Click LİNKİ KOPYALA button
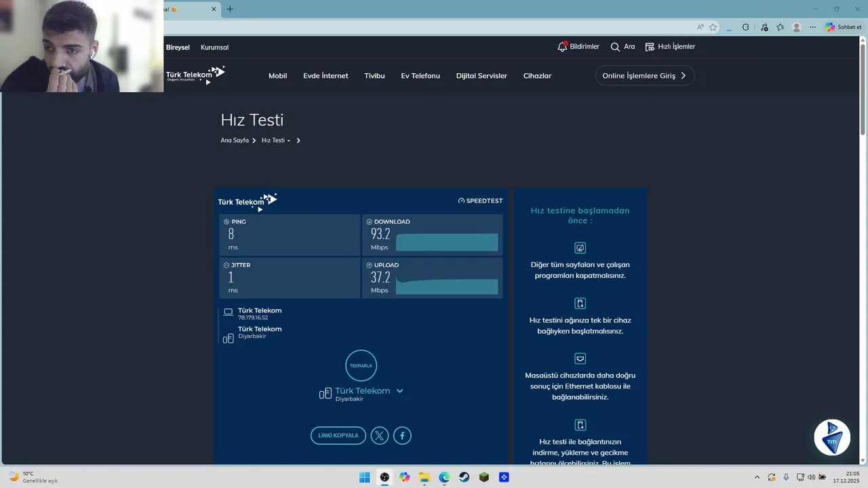The image size is (868, 488). pos(338,436)
